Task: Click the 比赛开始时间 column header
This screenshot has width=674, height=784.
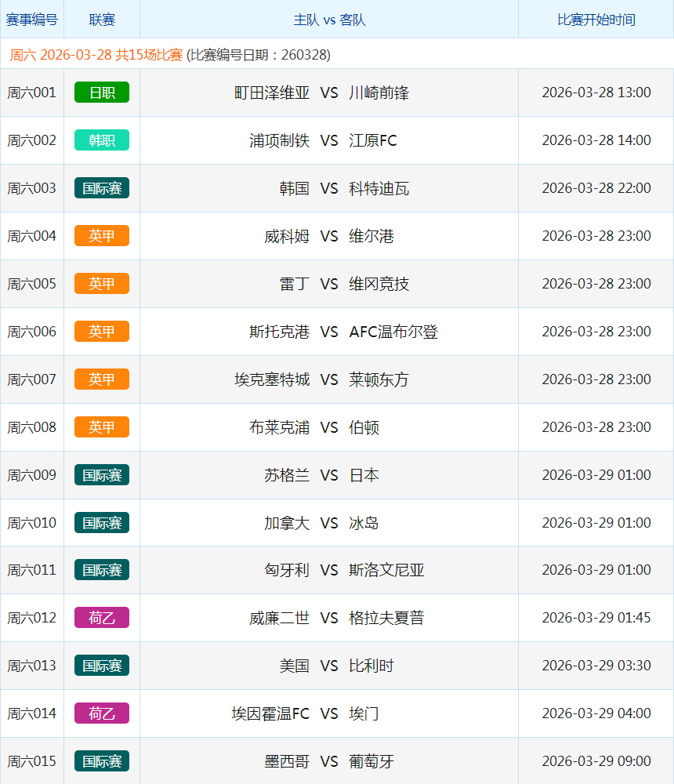Action: click(x=596, y=20)
